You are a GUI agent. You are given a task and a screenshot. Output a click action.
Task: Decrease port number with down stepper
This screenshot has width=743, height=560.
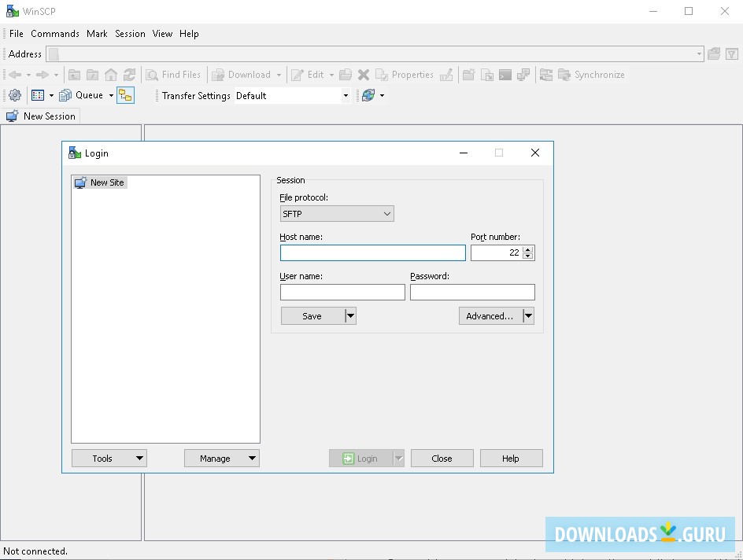pos(528,256)
